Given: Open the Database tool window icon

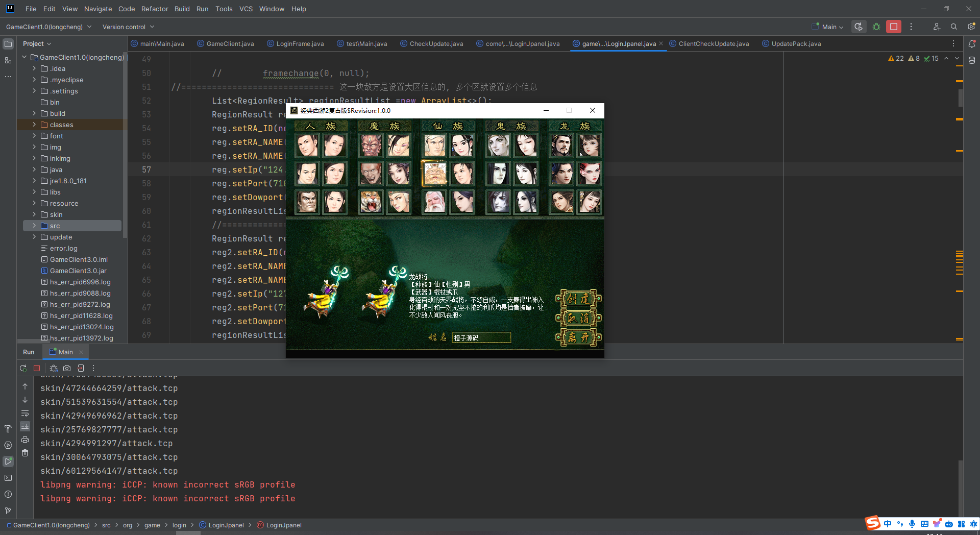Looking at the screenshot, I should tap(972, 60).
